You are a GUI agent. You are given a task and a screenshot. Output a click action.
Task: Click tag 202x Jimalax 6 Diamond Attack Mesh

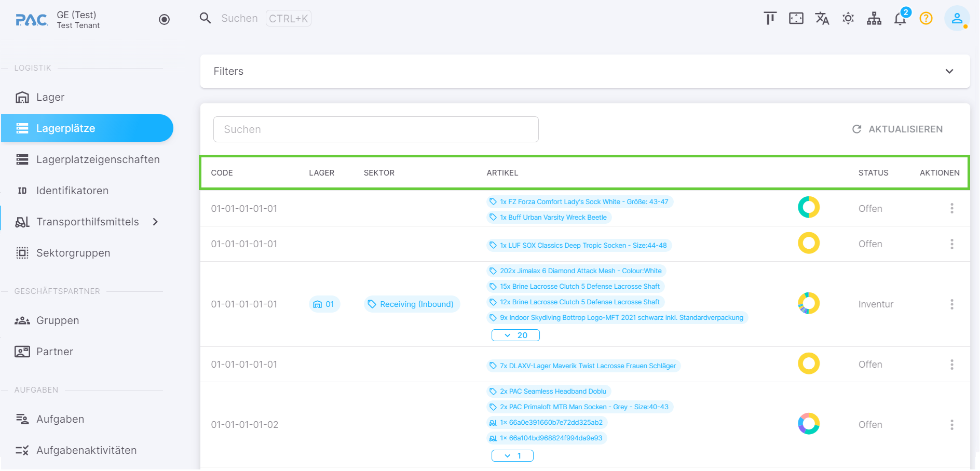point(576,271)
